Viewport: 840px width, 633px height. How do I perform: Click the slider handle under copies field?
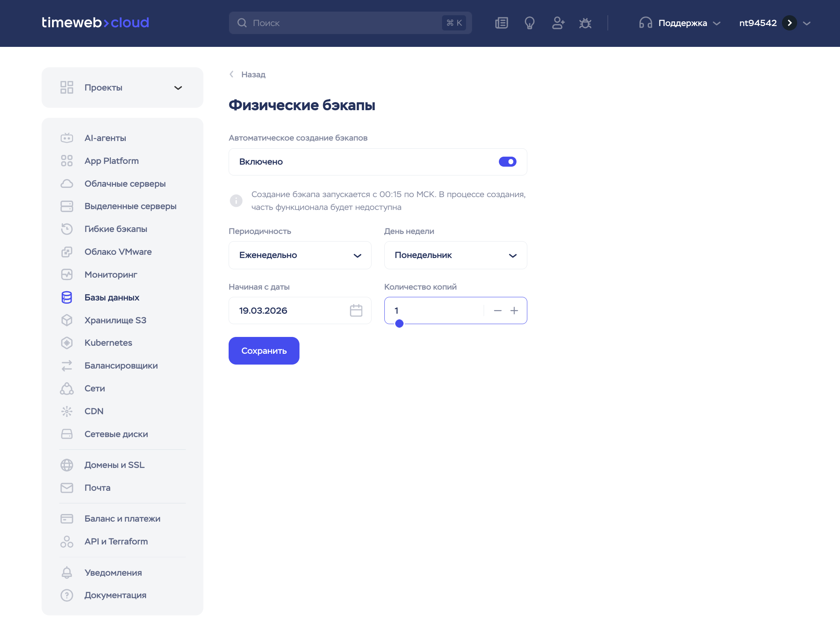pos(399,324)
